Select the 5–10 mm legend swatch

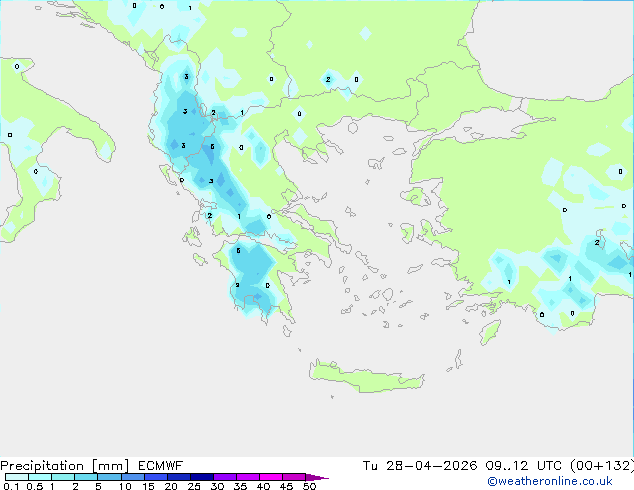pyautogui.click(x=109, y=477)
